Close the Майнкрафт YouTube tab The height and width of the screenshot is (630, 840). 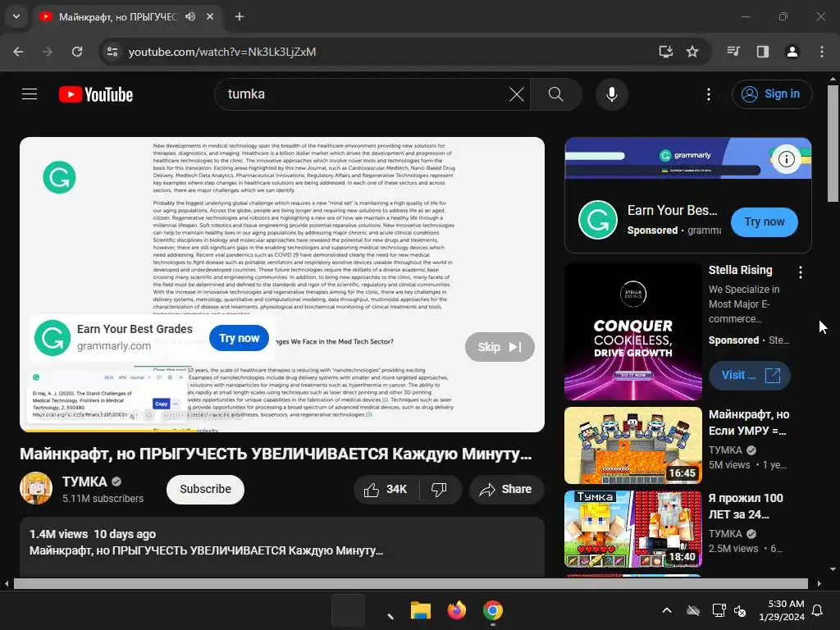click(x=210, y=16)
